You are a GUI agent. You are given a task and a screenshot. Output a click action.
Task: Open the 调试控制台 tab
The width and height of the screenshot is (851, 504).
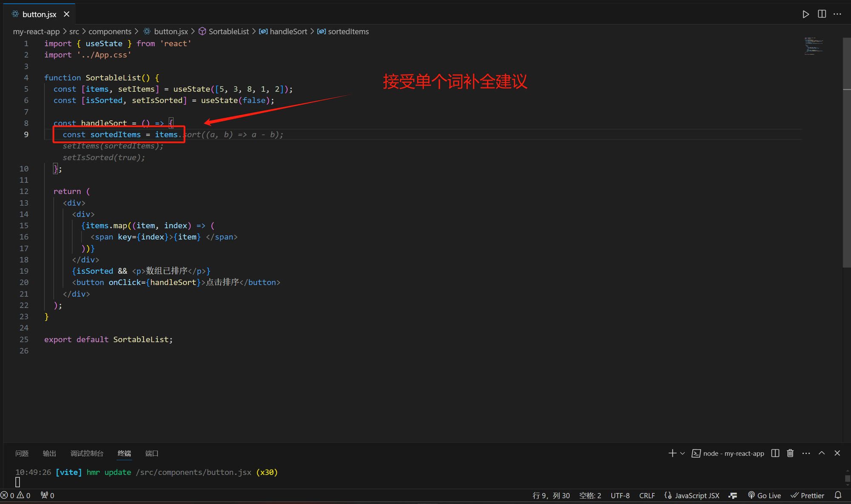point(87,453)
